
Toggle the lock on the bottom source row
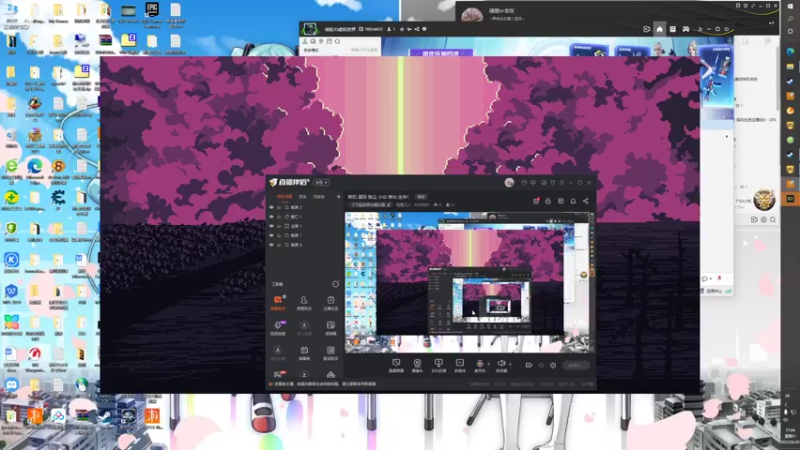[x=279, y=245]
